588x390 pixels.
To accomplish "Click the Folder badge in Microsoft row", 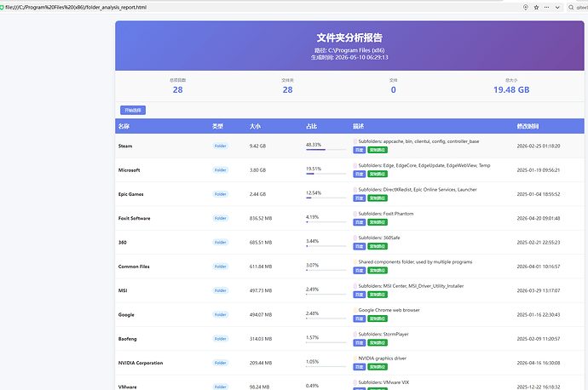I will pos(221,169).
